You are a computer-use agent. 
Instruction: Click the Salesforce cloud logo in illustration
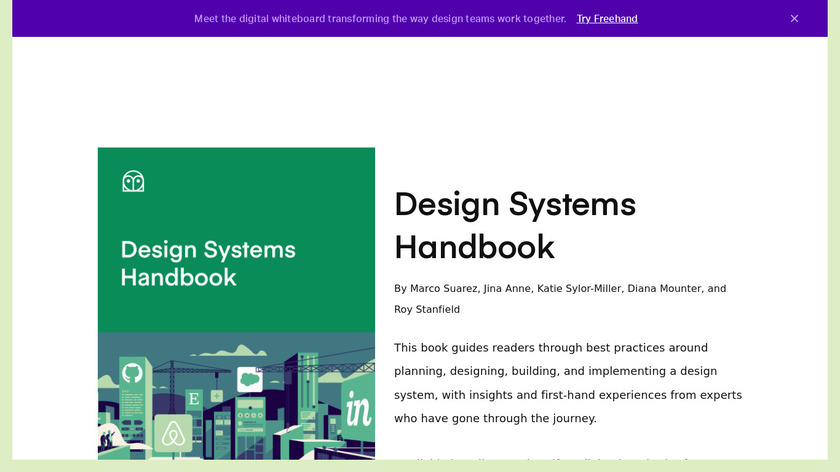(x=250, y=379)
